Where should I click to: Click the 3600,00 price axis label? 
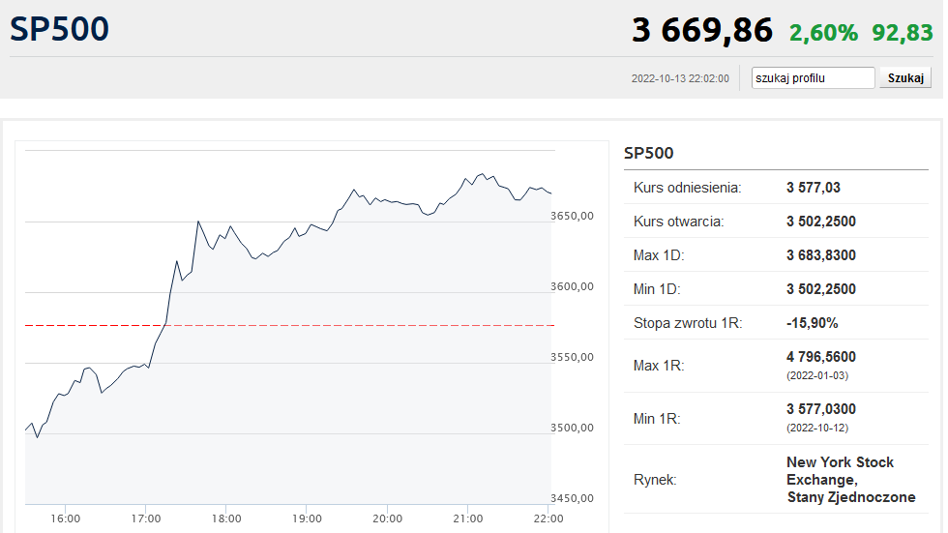573,287
